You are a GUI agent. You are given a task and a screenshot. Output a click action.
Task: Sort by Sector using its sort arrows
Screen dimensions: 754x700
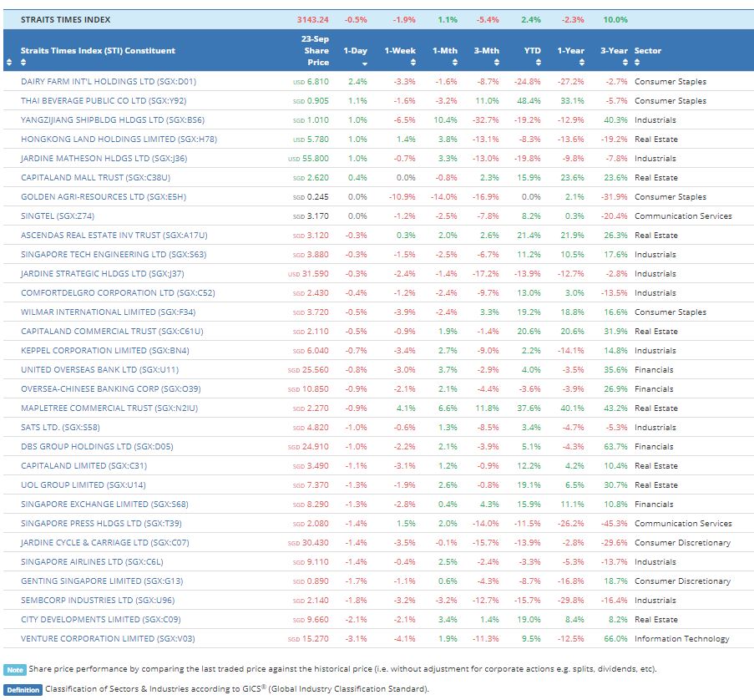(x=637, y=63)
